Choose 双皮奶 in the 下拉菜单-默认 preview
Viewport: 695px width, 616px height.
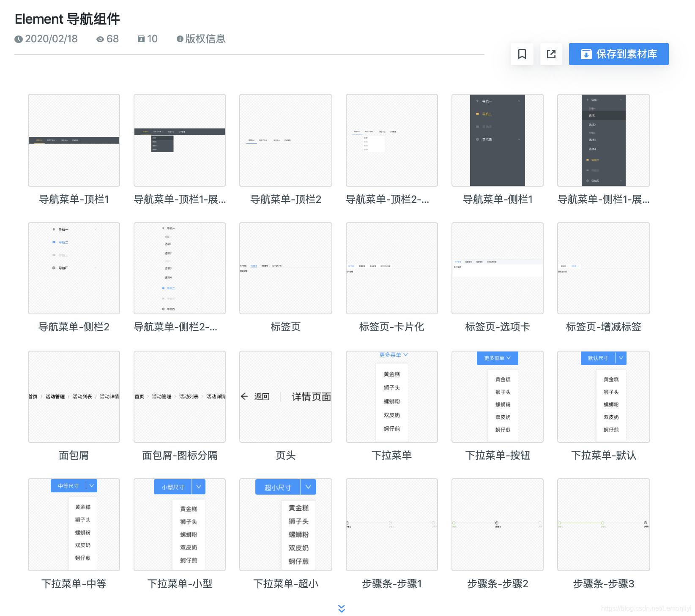(x=611, y=417)
